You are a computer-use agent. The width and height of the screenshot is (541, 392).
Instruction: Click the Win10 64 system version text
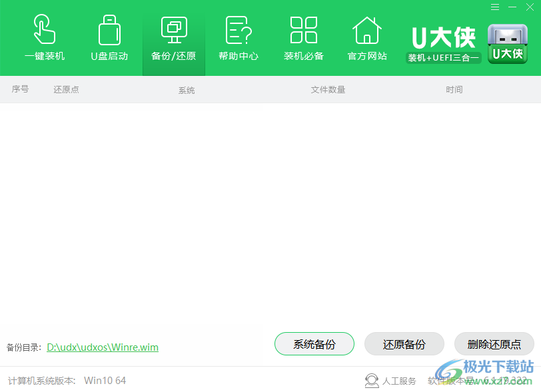tap(105, 381)
